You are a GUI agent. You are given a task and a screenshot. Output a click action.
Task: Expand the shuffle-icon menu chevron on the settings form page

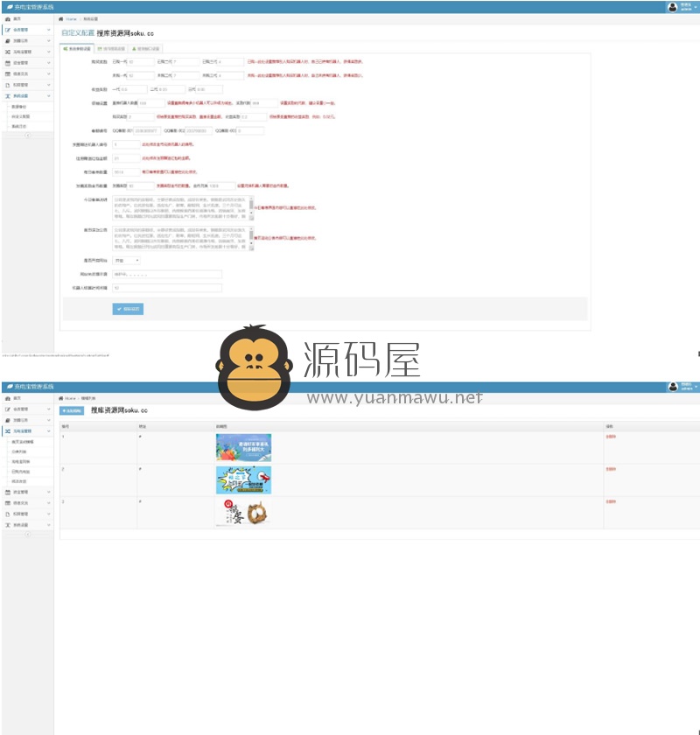click(48, 52)
